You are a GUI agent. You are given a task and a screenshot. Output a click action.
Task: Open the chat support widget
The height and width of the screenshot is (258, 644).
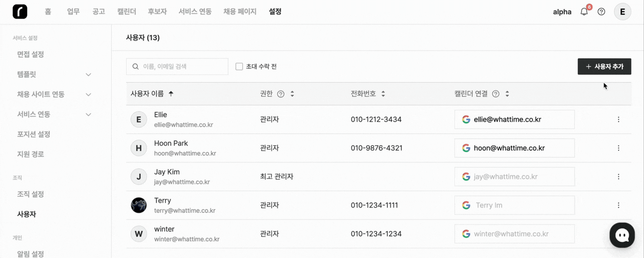[622, 235]
